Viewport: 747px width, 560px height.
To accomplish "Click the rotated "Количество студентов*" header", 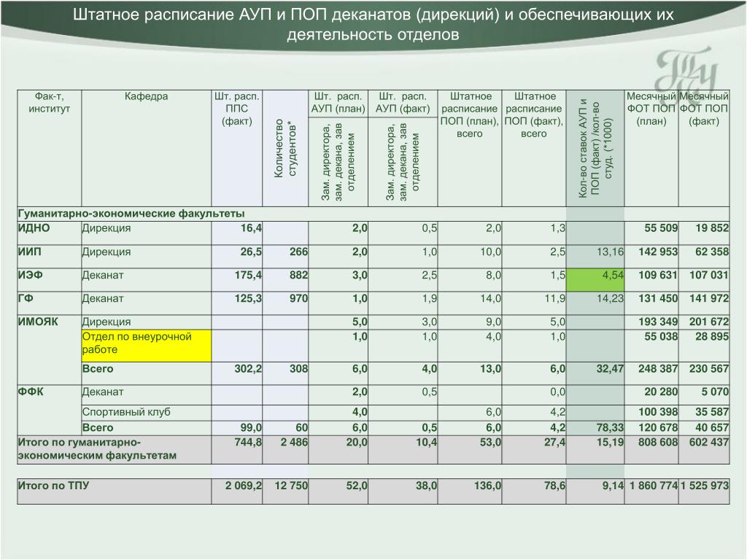I will point(285,148).
